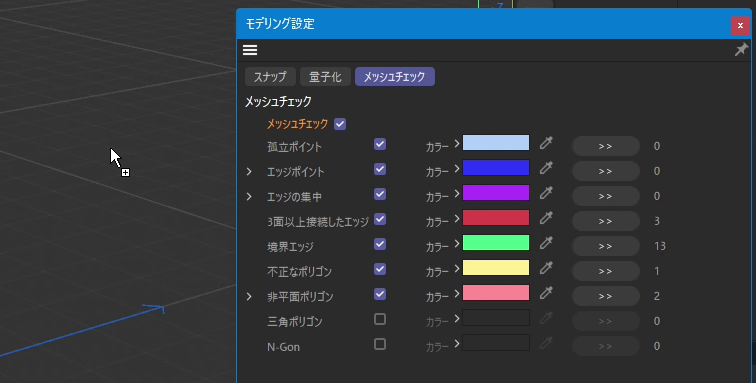The image size is (756, 383).
Task: Pick color with 孤立ポイント eyedropper
Action: click(x=546, y=143)
